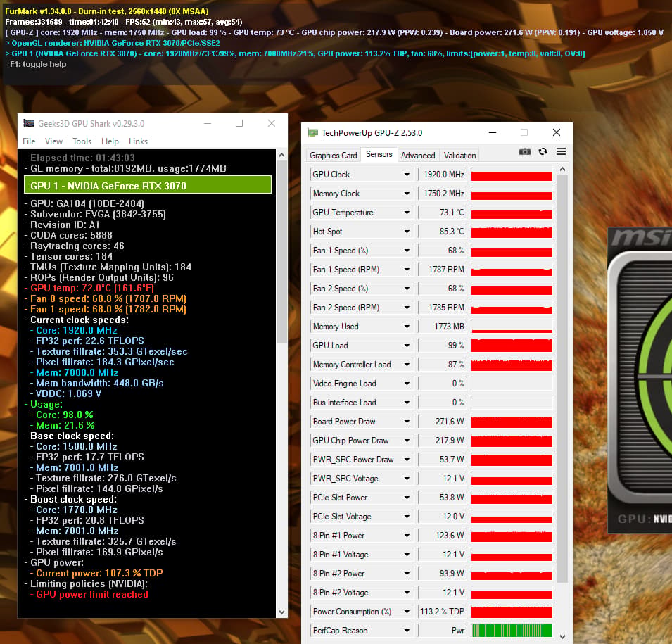Click the GPU Shark vertical scrollbar thumb

(x=281, y=253)
